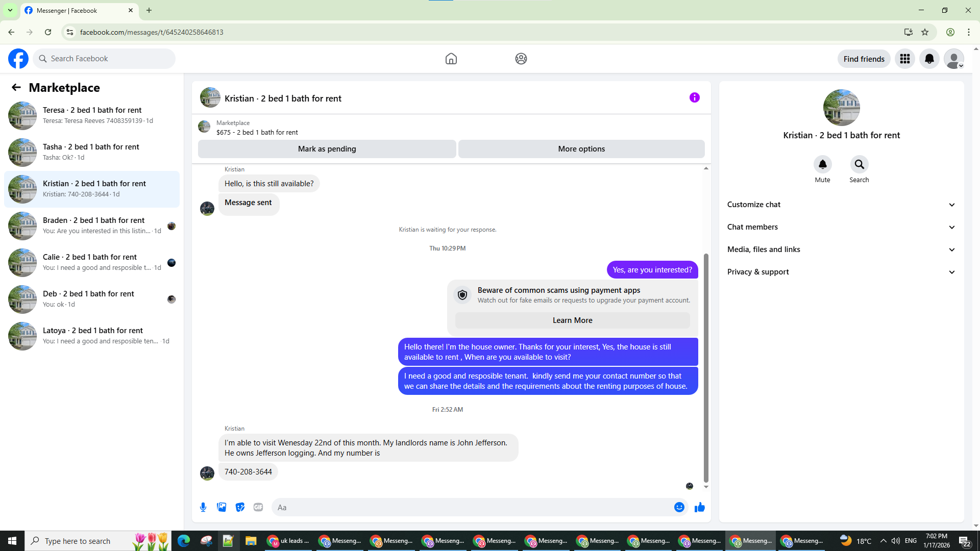980x551 pixels.
Task: Open the sticker picker icon
Action: [240, 507]
